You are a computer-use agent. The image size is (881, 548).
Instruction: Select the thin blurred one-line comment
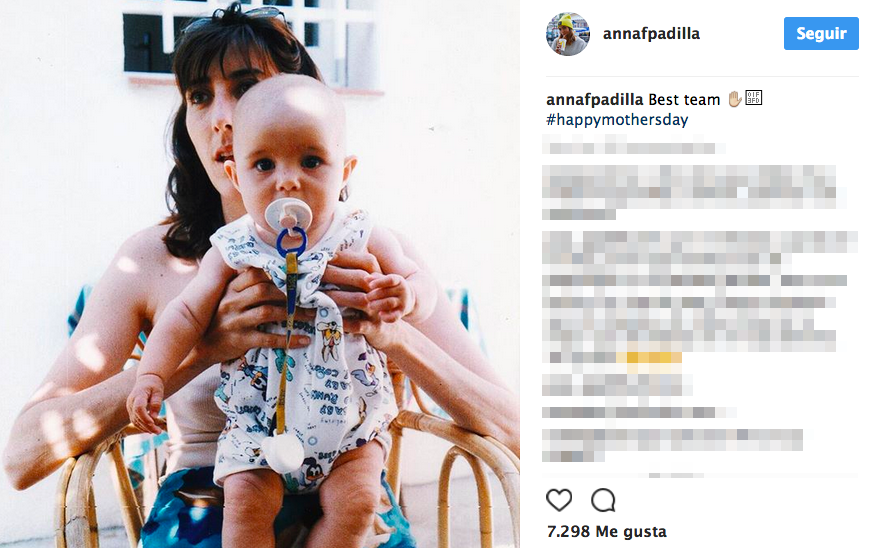click(x=639, y=413)
